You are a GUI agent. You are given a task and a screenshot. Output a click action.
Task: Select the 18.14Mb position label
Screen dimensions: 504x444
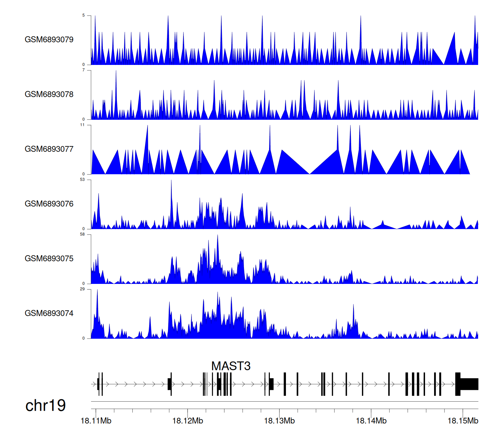[x=371, y=421]
